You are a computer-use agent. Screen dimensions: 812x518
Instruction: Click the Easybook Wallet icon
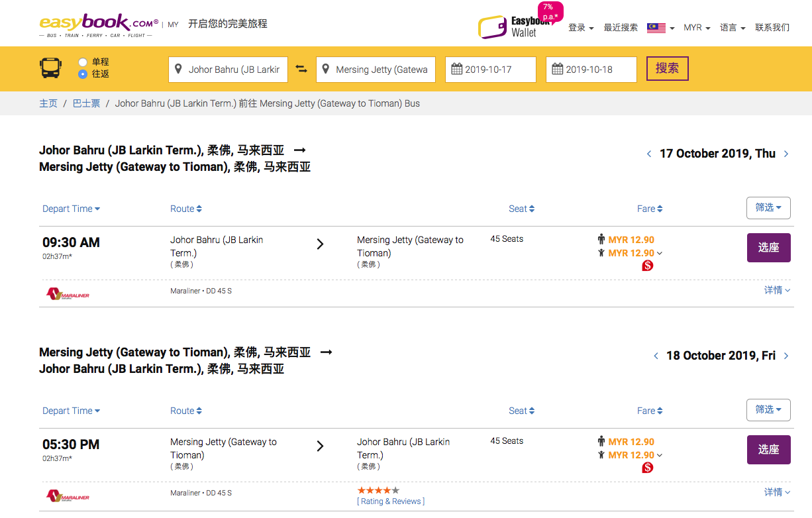point(491,27)
